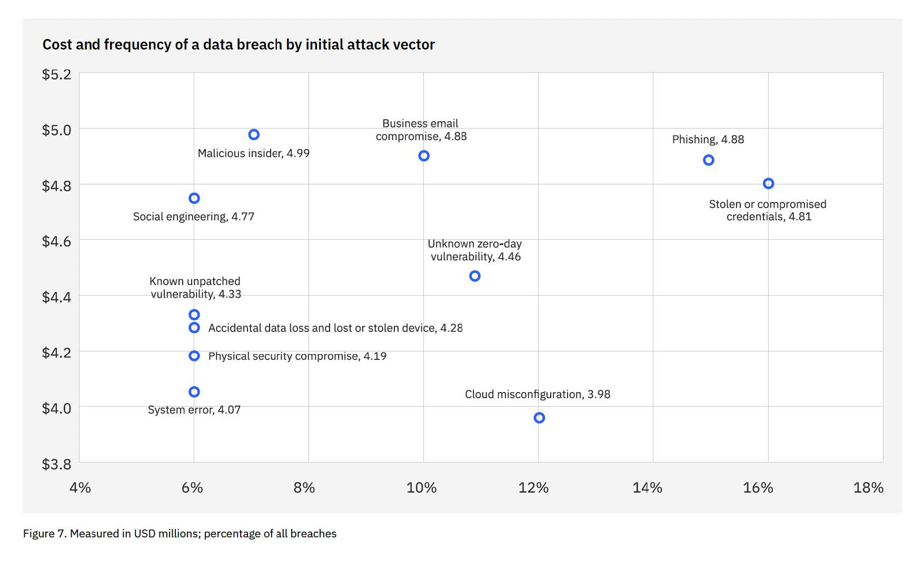Select the Unknown zero-day vulnerability marker

click(475, 276)
